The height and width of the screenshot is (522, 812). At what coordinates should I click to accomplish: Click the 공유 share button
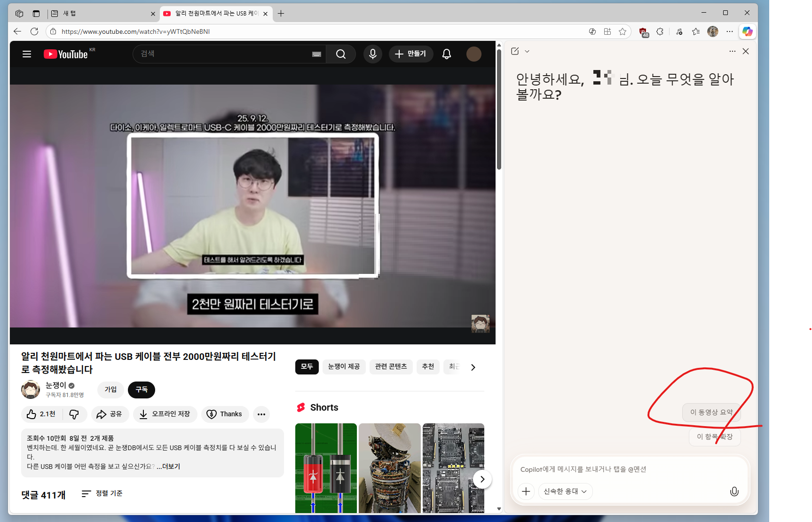pos(110,414)
